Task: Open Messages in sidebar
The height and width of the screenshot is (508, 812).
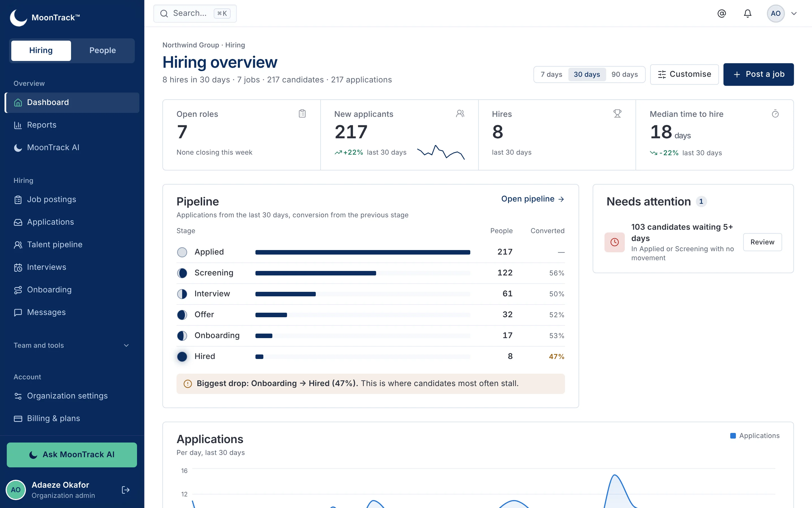Action: 72,312
